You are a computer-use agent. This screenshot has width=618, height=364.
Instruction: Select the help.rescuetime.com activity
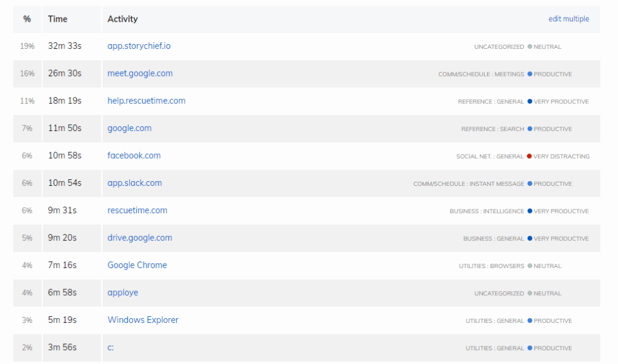[146, 101]
